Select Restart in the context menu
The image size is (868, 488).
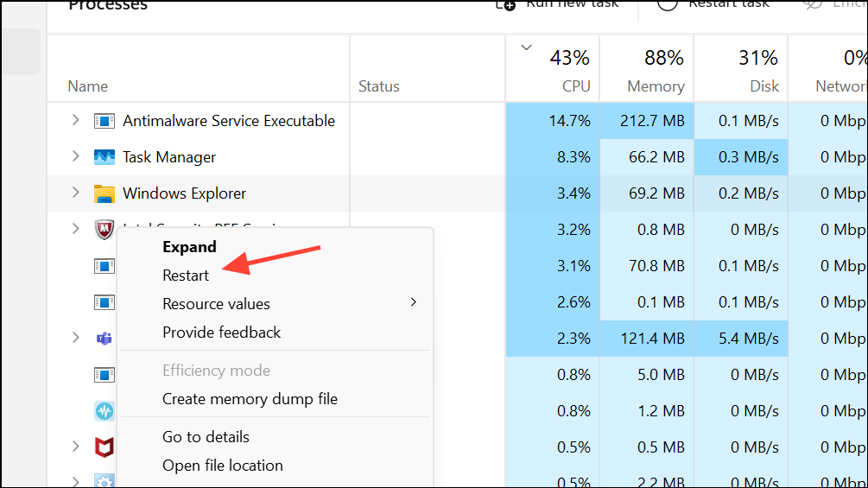186,276
